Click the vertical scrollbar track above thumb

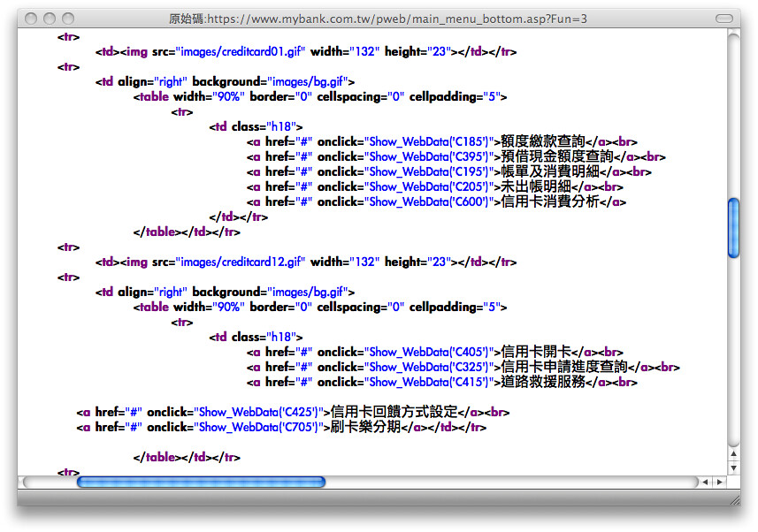(x=733, y=115)
